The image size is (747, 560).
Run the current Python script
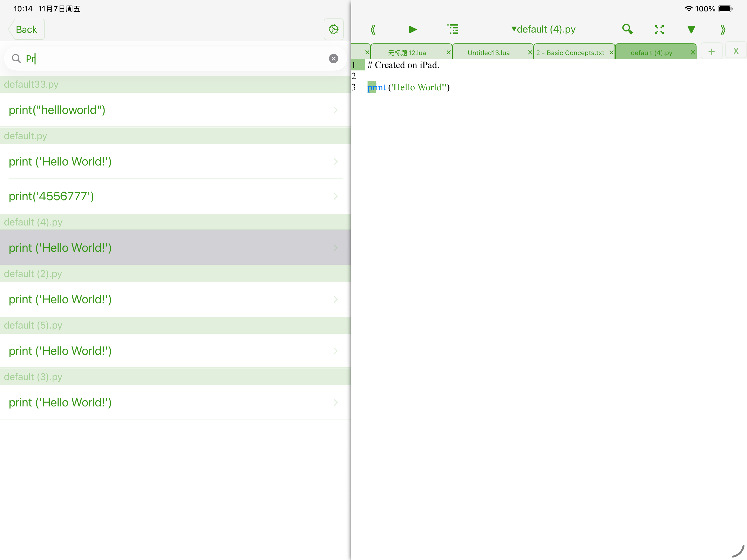point(413,29)
